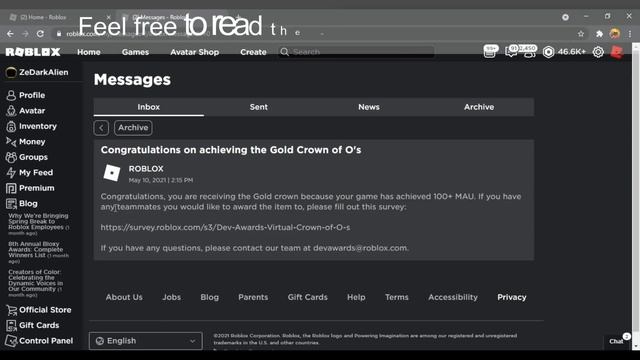The image size is (640, 360).
Task: Go back with the browser back arrow
Action: click(x=10, y=34)
